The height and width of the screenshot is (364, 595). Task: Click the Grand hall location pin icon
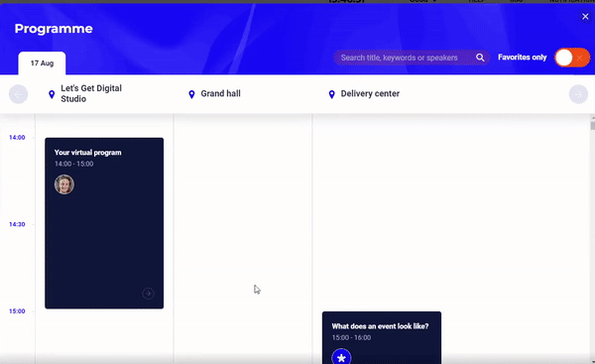pyautogui.click(x=191, y=94)
